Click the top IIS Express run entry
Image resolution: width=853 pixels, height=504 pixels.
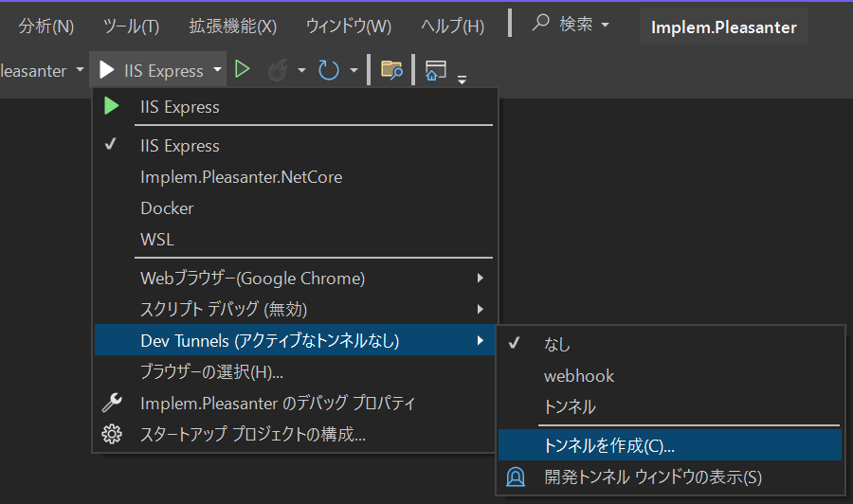coord(295,106)
